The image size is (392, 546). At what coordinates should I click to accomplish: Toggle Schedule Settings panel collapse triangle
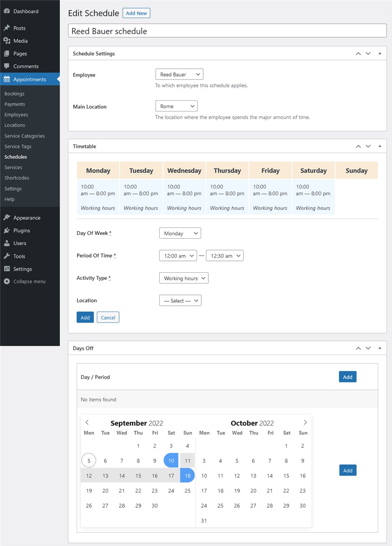click(380, 53)
